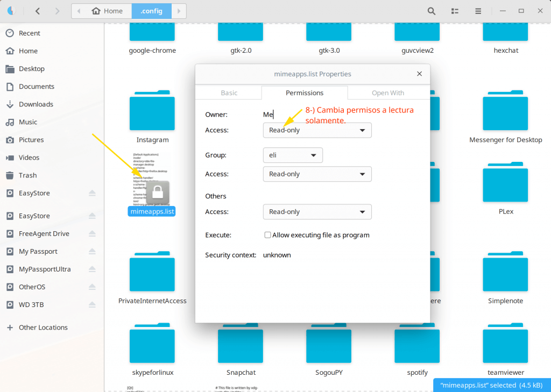Open the Group Access Read-only dropdown
The height and width of the screenshot is (392, 551).
(317, 174)
